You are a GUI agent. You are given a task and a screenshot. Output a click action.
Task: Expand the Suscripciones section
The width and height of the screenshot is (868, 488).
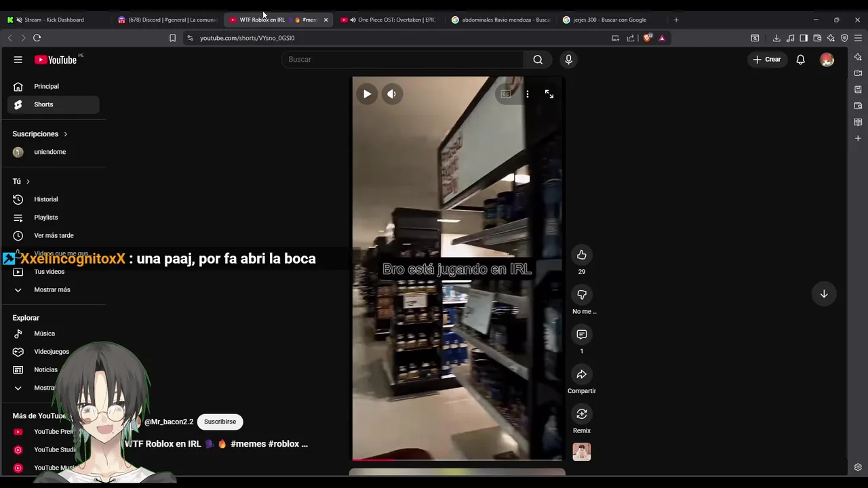pos(40,134)
